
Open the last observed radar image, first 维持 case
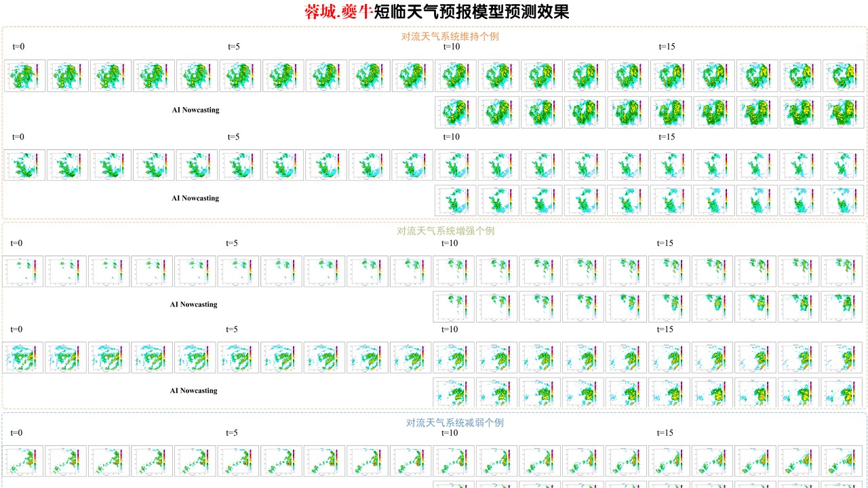point(843,76)
